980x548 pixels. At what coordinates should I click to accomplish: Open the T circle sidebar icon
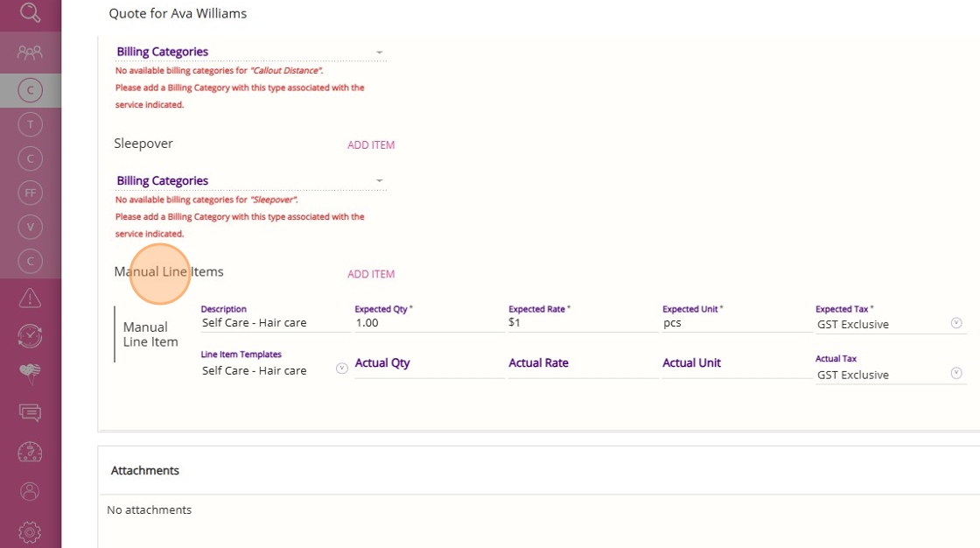(x=30, y=124)
